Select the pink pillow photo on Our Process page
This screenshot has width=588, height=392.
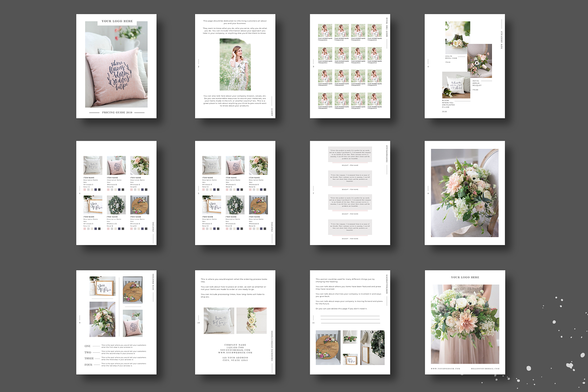click(x=132, y=323)
